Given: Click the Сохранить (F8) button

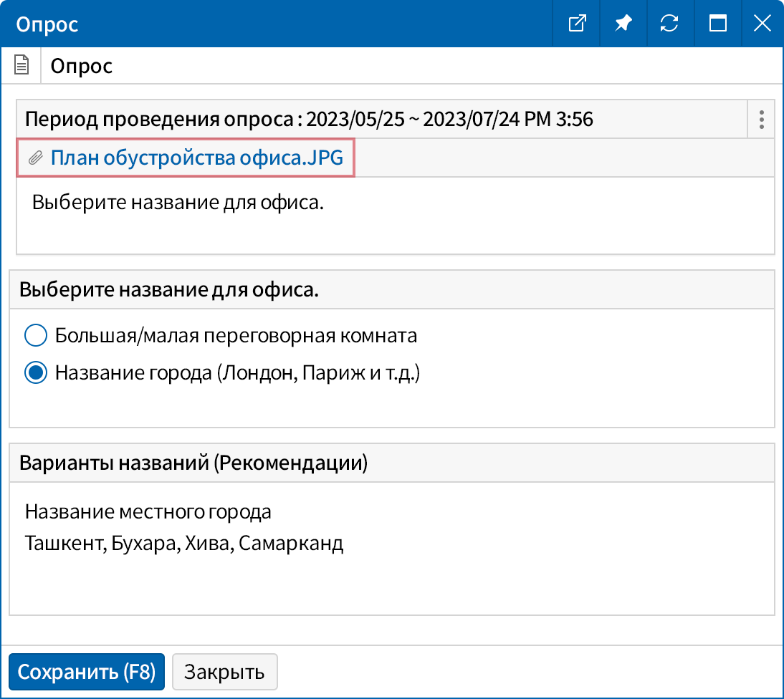Looking at the screenshot, I should 86,671.
